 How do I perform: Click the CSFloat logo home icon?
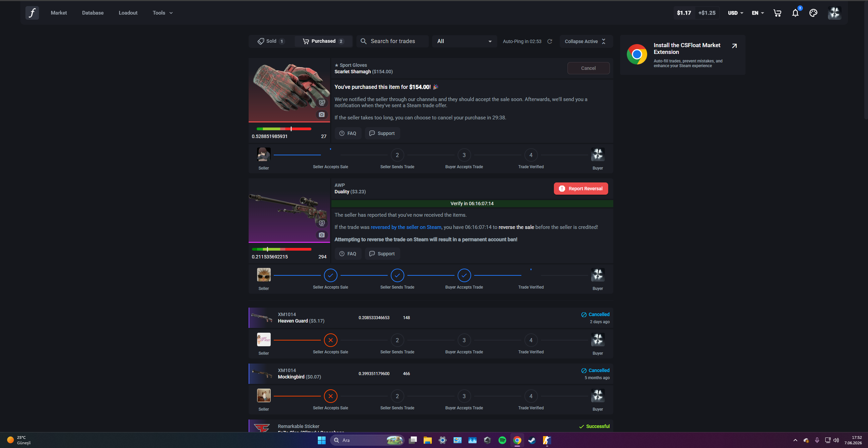(32, 13)
